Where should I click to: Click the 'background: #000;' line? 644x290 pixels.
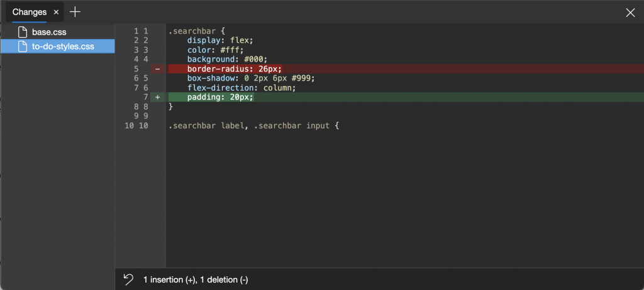pyautogui.click(x=227, y=60)
